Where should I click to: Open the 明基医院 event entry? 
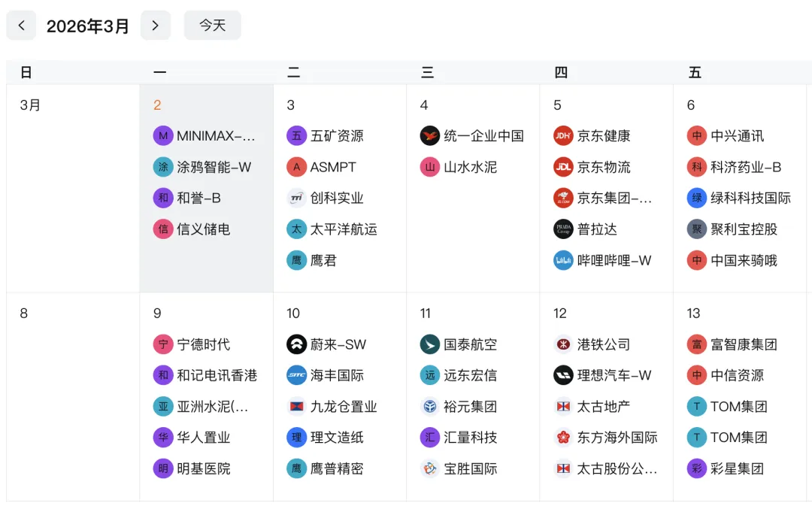click(192, 468)
